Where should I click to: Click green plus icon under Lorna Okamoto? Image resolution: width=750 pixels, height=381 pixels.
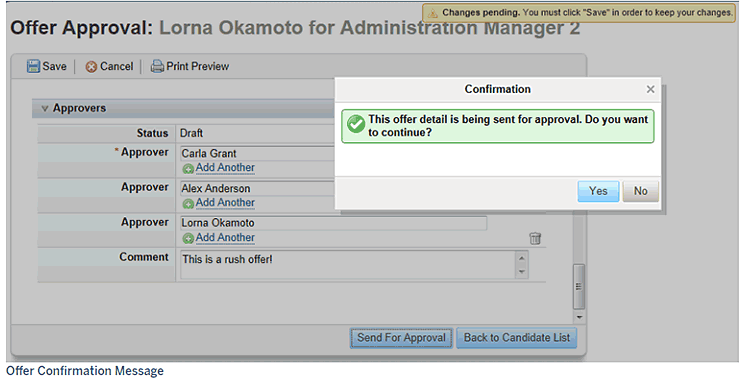tap(188, 239)
